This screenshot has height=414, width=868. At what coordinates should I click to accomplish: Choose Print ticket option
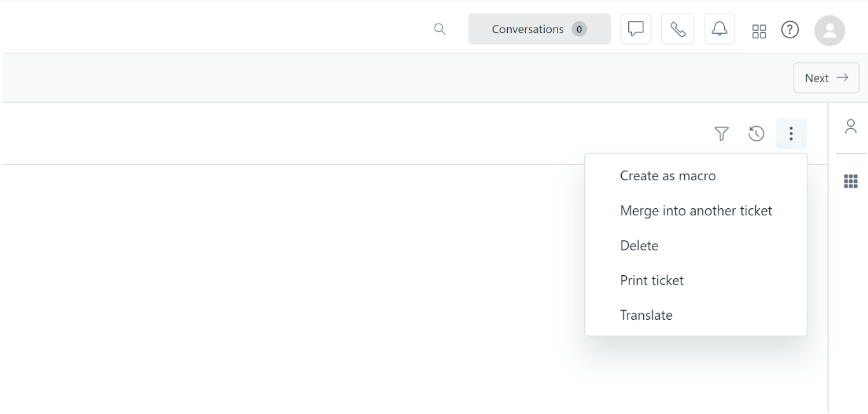(652, 280)
